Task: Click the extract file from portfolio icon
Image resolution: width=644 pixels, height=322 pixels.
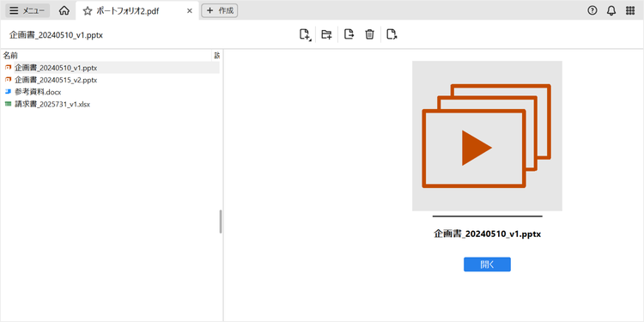Action: pos(349,34)
